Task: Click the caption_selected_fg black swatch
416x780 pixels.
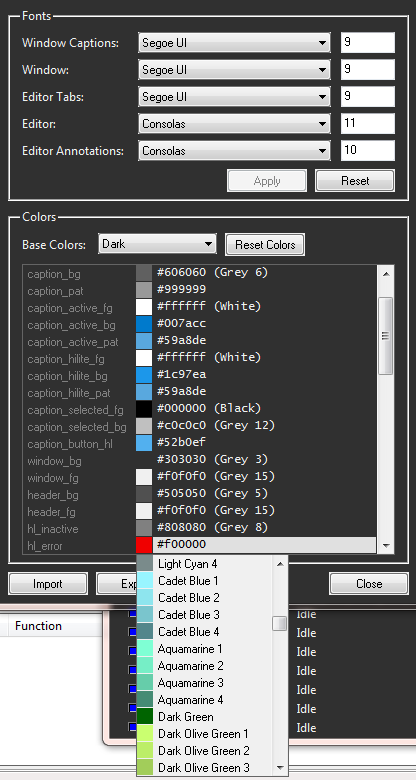Action: click(144, 409)
